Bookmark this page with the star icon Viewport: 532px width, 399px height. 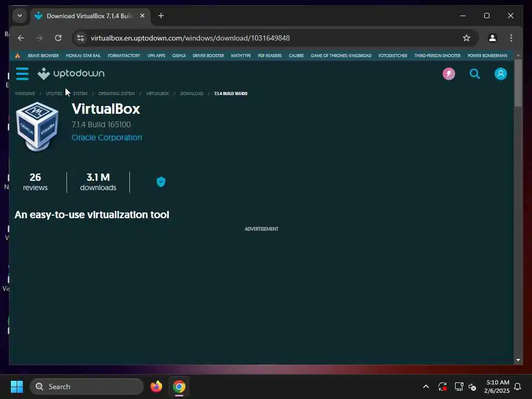(467, 38)
